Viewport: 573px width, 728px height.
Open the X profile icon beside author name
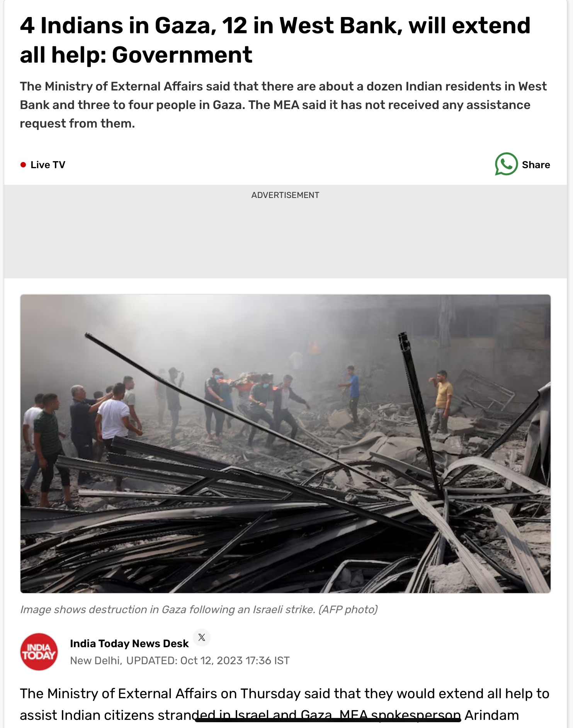202,638
